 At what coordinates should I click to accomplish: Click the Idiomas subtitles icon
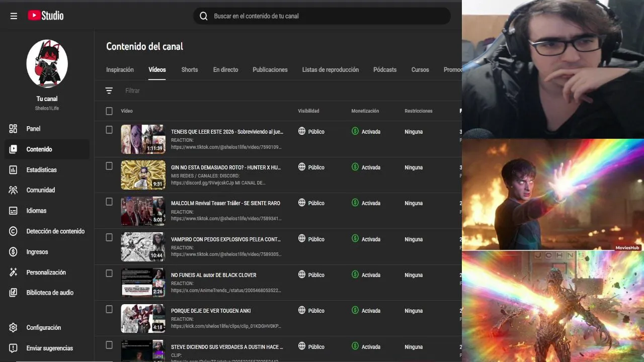13,211
